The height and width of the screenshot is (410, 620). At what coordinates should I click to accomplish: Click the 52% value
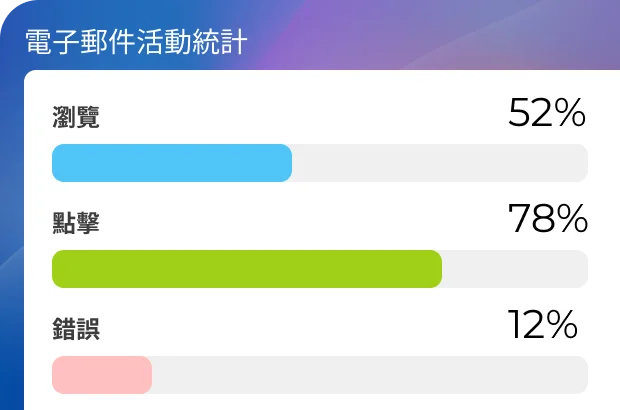pos(546,113)
